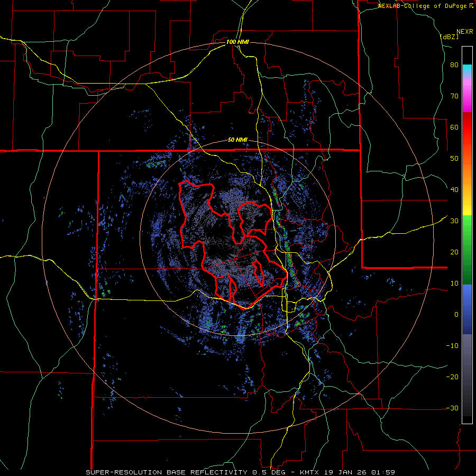Screen dimensions: 476x476
Task: Click the 60 value on the dBZ scale
Action: click(454, 127)
